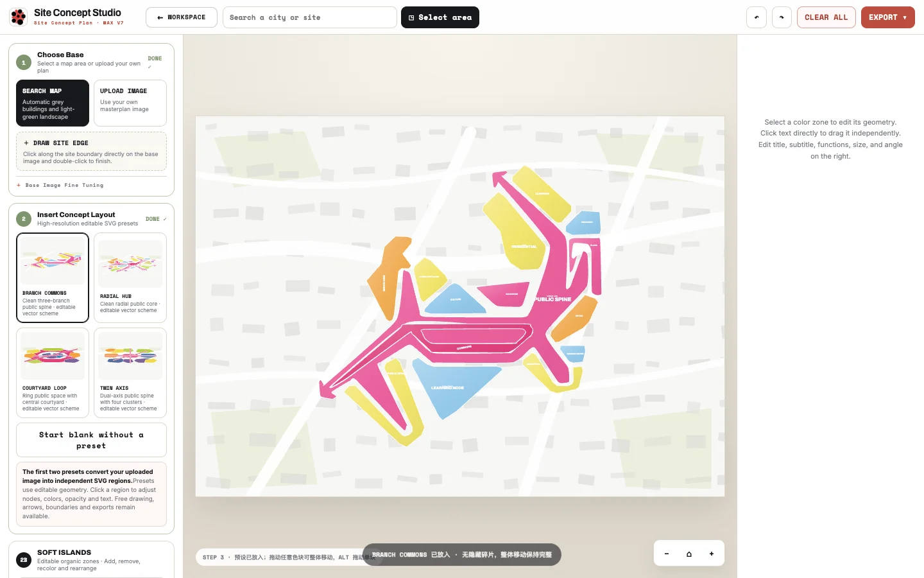Select the PUBLIC SPINE label on canvas
This screenshot has width=924, height=578.
tap(553, 299)
